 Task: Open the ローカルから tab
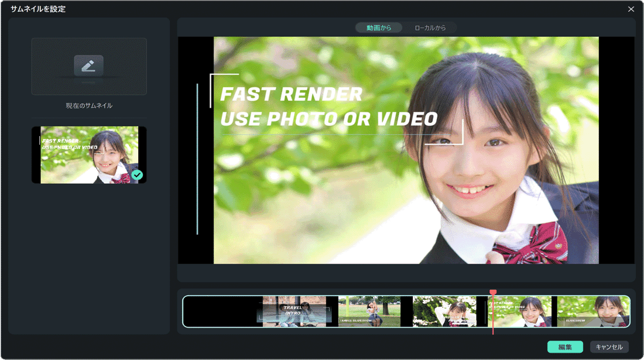pos(430,28)
